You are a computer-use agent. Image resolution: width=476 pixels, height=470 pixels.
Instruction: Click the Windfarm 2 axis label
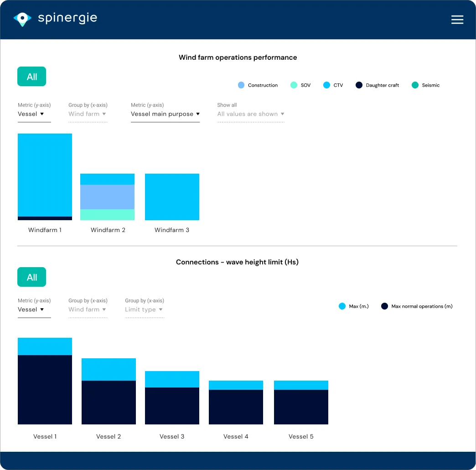pyautogui.click(x=108, y=230)
